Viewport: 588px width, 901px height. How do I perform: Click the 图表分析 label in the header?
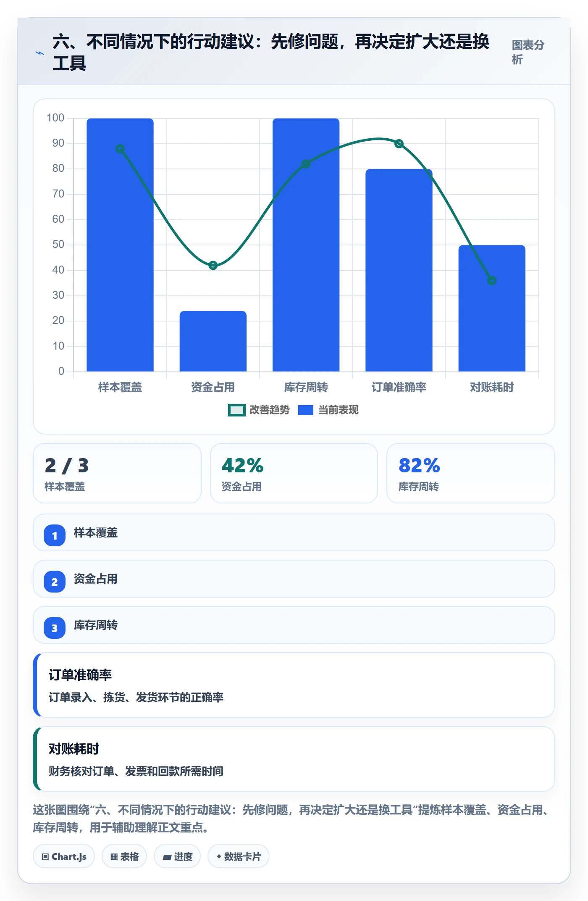coord(528,52)
